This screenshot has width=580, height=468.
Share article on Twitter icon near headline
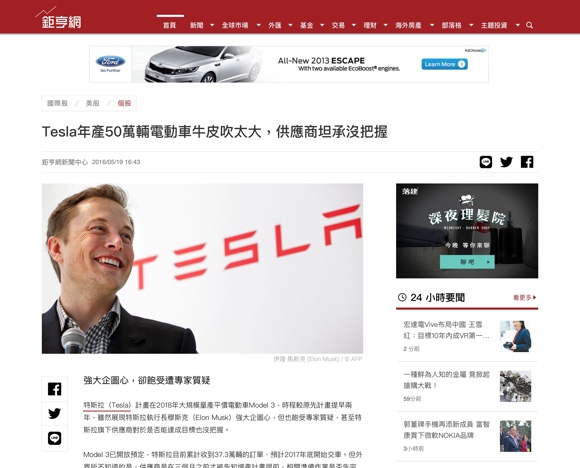506,162
